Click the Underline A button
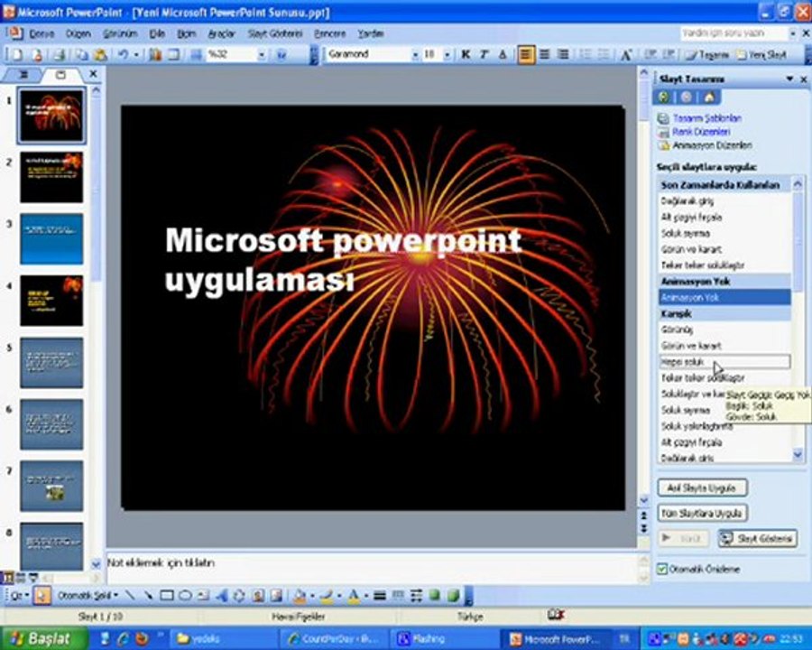 (x=503, y=54)
